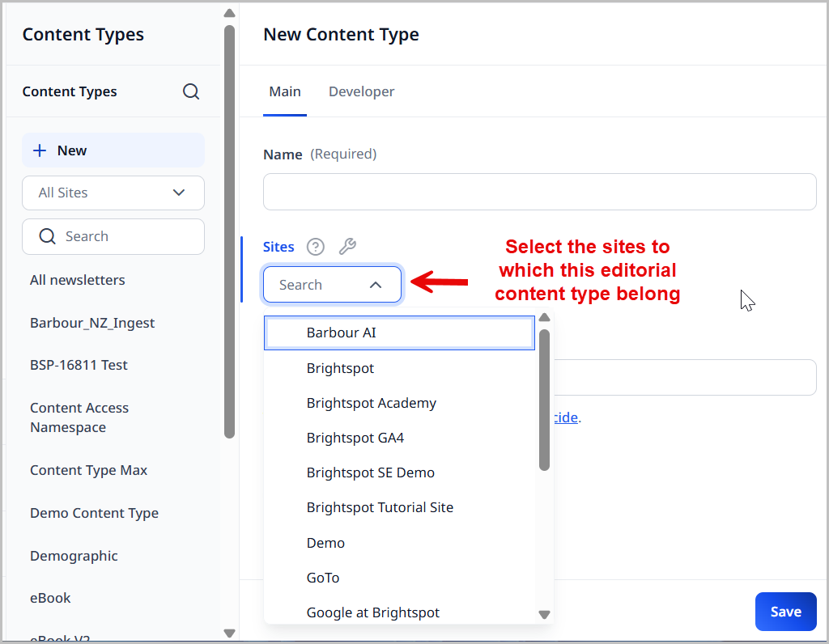Click the up arrow on the site list scrollbar
This screenshot has height=644, width=829.
(x=544, y=317)
